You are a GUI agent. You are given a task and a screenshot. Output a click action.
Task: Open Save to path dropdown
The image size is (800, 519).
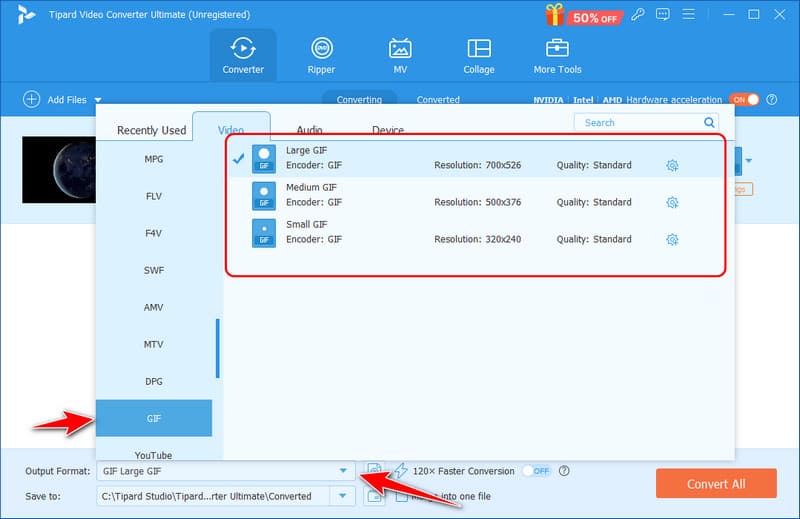pyautogui.click(x=342, y=496)
